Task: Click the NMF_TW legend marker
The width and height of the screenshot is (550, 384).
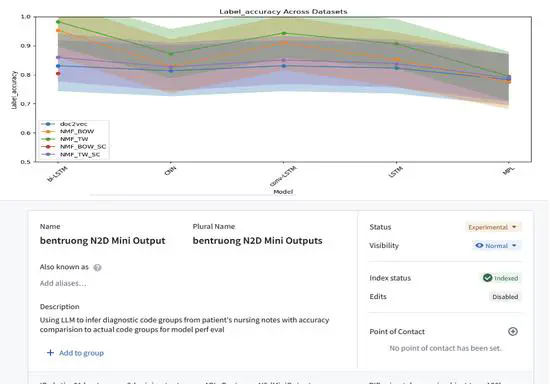Action: [48, 139]
